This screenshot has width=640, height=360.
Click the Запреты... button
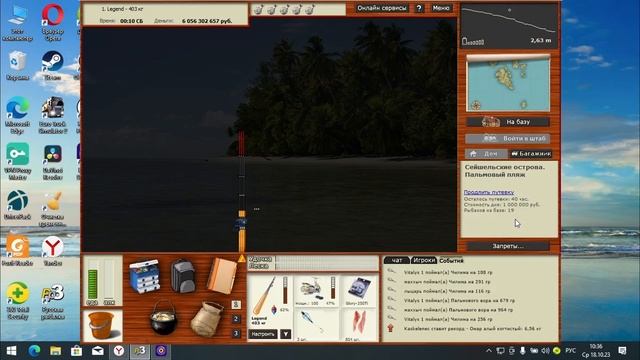(x=508, y=246)
